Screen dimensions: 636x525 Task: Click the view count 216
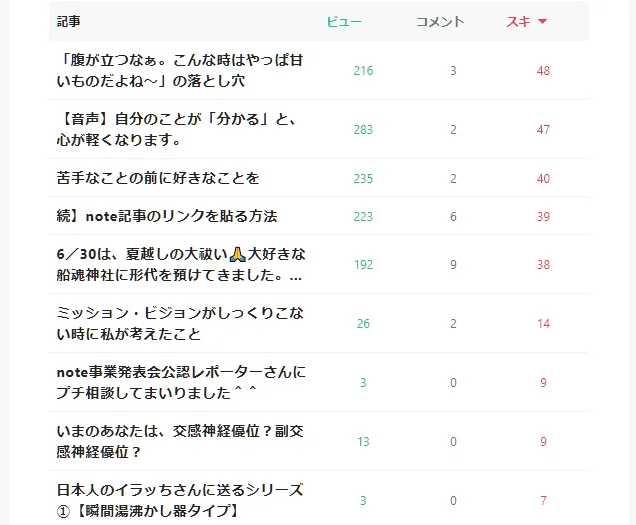[x=363, y=71]
